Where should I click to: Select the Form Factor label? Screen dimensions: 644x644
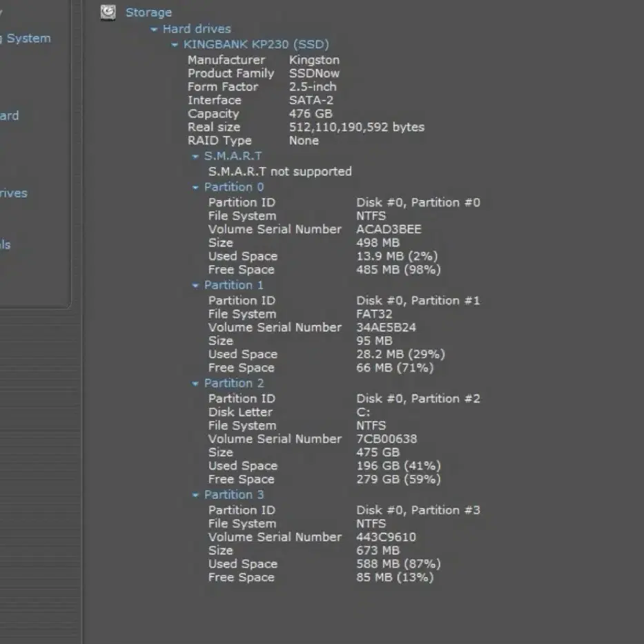click(x=223, y=87)
